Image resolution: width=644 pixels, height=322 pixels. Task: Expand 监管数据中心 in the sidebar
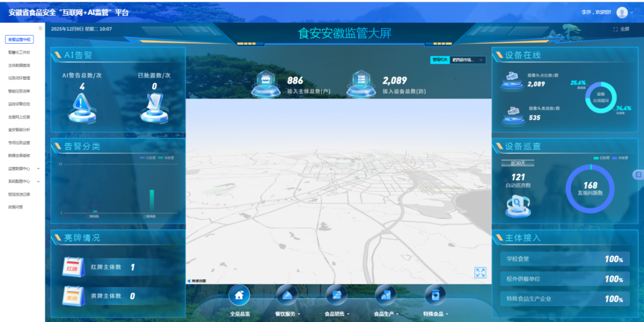(22, 168)
